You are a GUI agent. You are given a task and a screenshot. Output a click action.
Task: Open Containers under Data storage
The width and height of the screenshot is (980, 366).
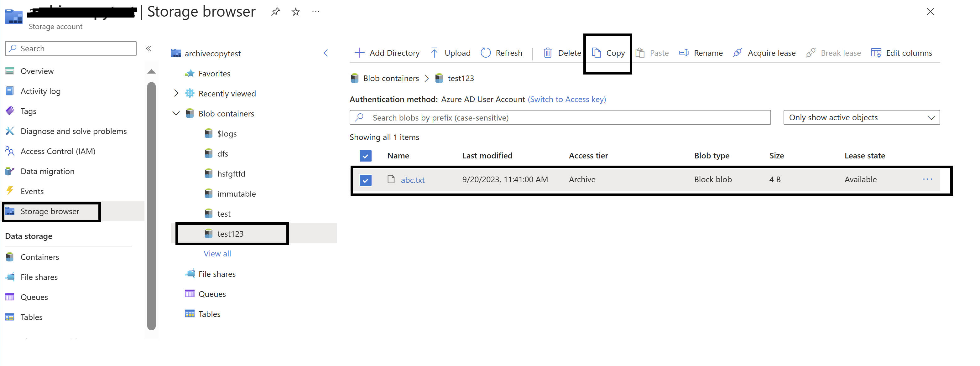point(39,257)
